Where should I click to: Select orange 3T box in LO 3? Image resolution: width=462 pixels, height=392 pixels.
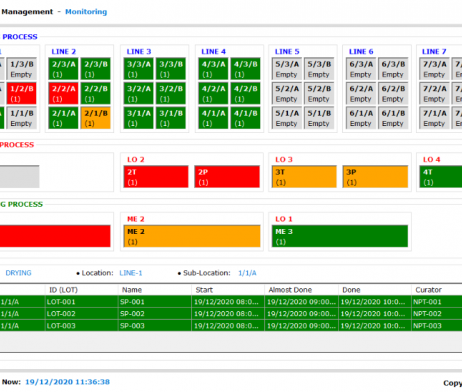click(304, 177)
